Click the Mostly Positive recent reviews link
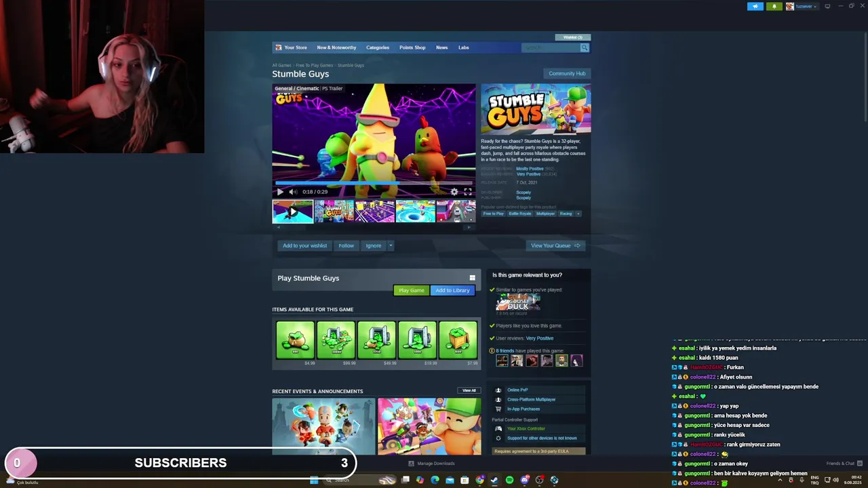 click(530, 169)
